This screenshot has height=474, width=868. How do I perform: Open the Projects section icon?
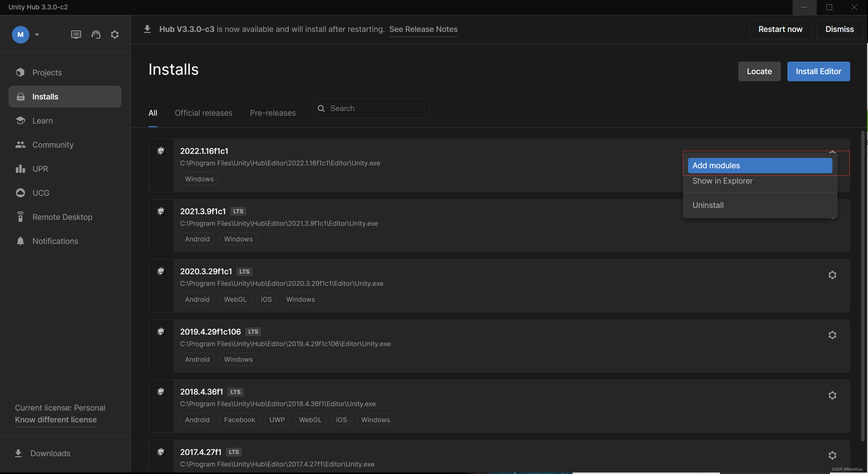(20, 73)
